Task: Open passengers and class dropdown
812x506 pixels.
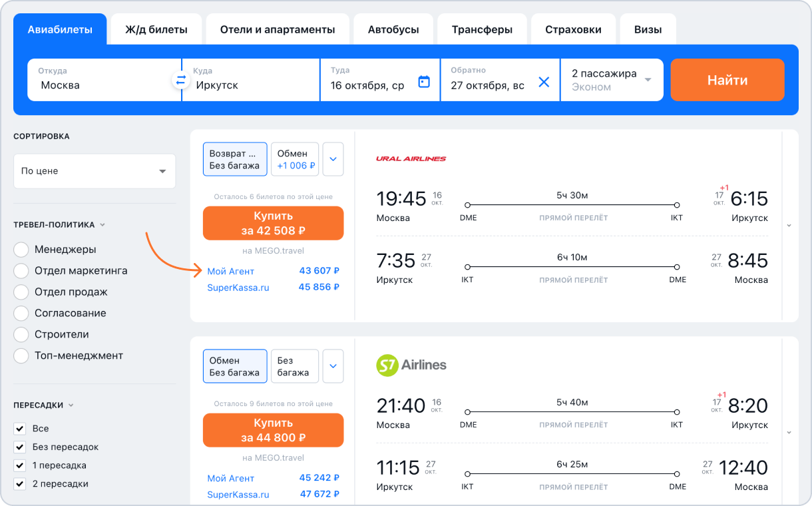Action: 612,80
